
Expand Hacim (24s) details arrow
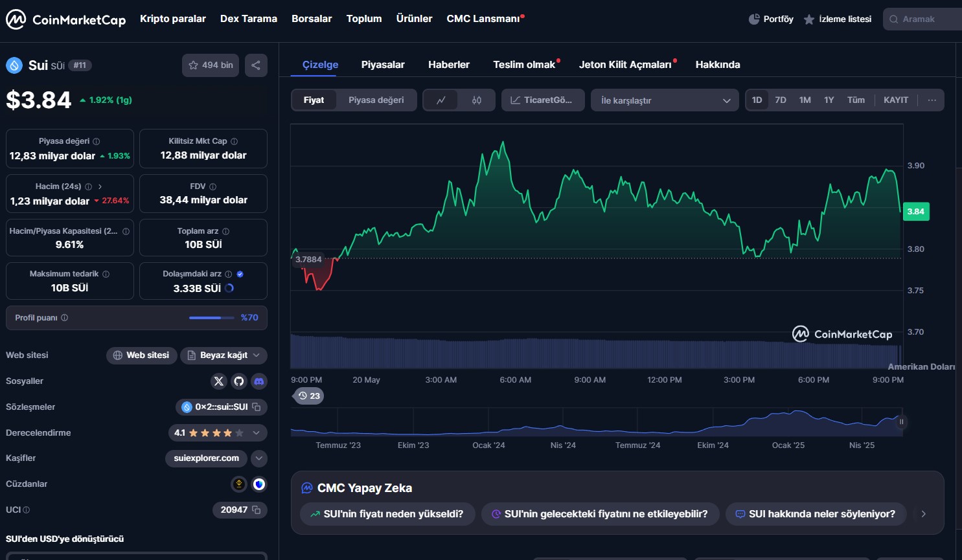point(100,186)
